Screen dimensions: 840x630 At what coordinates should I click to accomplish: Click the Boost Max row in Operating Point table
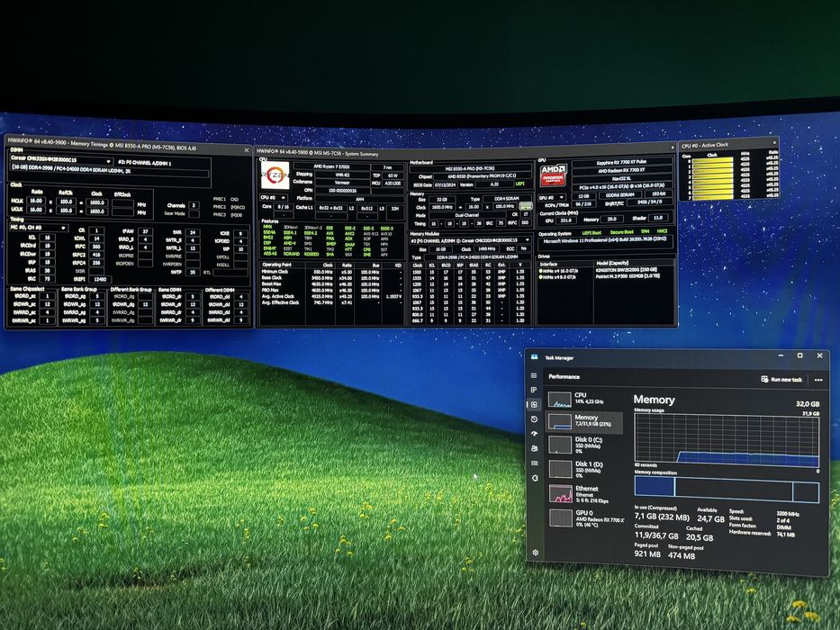point(331,283)
